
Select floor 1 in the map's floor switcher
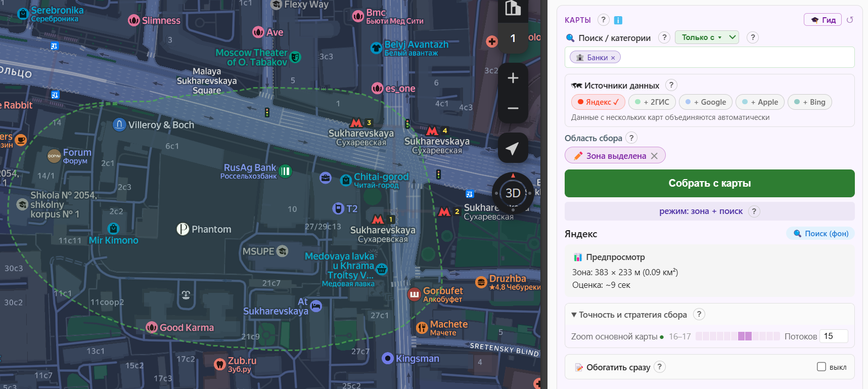pyautogui.click(x=513, y=38)
